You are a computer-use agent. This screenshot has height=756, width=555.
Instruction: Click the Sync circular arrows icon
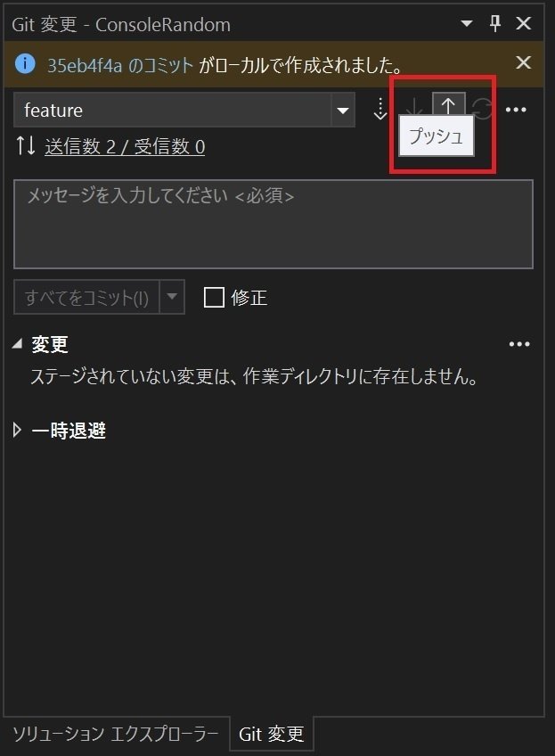(x=482, y=109)
